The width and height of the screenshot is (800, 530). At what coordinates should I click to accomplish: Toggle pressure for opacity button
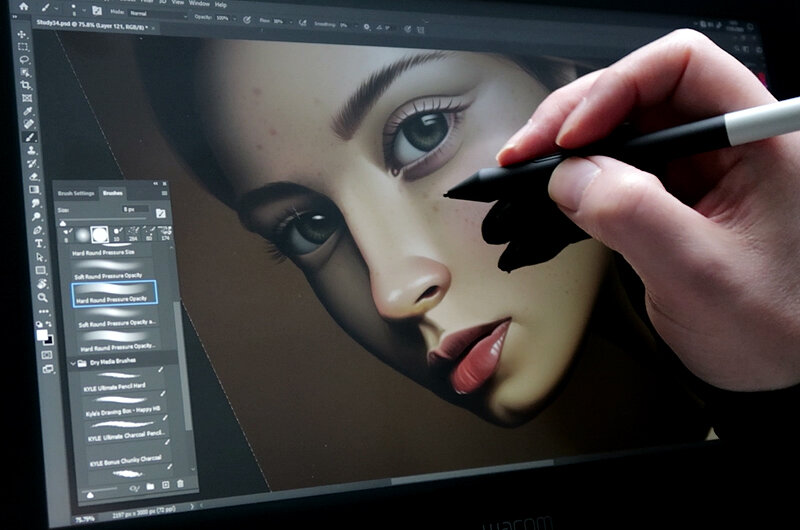[247, 20]
